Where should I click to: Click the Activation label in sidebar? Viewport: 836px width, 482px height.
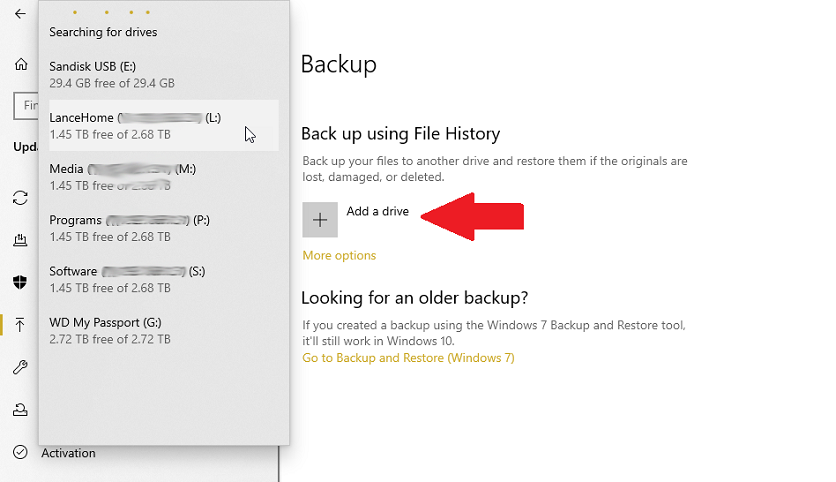point(68,453)
